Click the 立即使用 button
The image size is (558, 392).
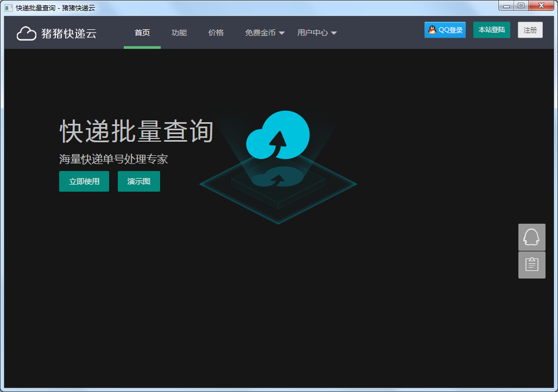click(84, 181)
